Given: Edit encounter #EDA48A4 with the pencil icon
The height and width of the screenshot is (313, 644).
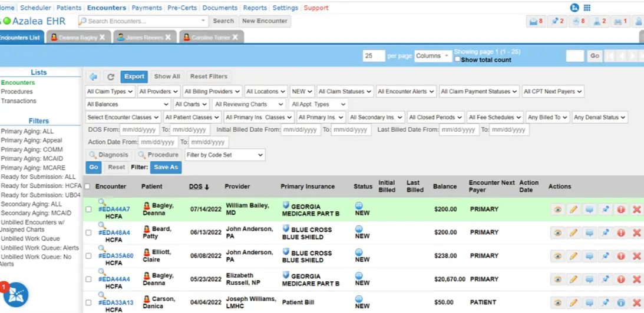Looking at the screenshot, I should 573,232.
